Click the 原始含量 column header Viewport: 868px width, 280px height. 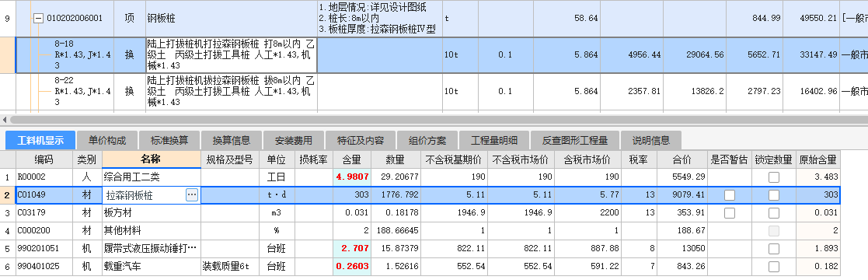817,159
